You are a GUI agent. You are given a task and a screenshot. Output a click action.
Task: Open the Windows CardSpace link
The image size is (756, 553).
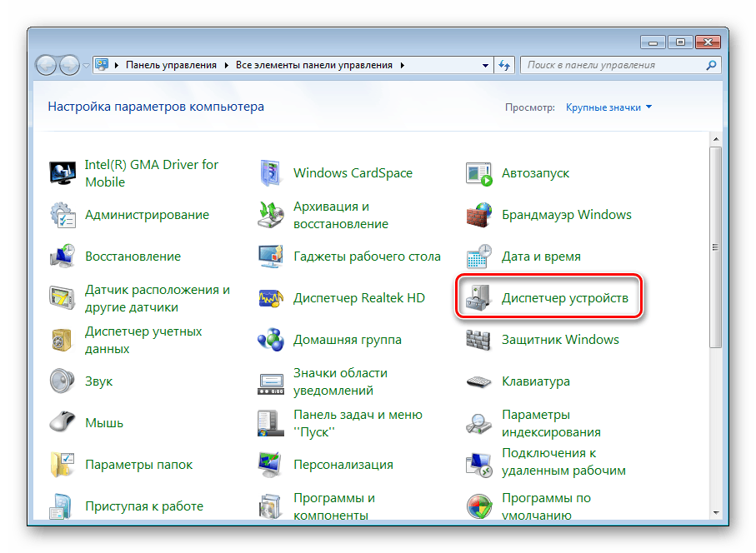coord(353,173)
